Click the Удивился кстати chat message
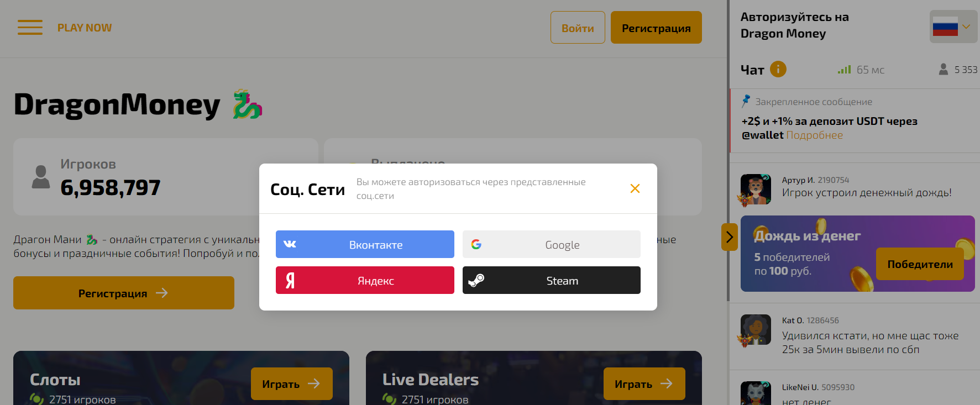Image resolution: width=980 pixels, height=405 pixels. 871,343
